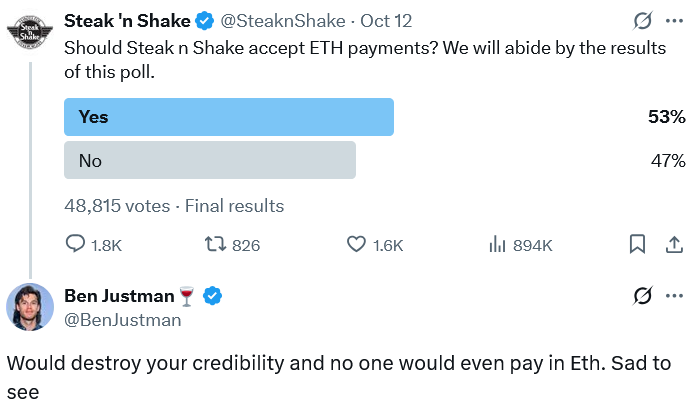Select the No poll result bar

pos(210,160)
